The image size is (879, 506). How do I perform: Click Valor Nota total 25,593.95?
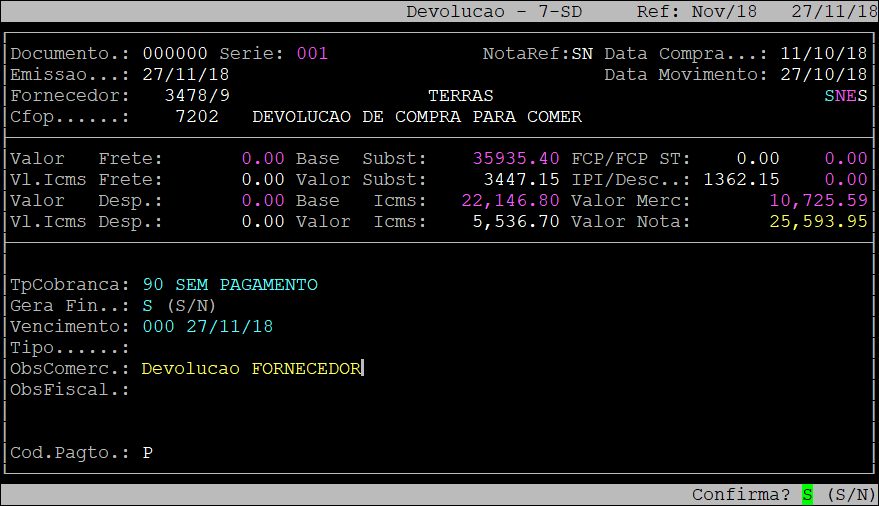[818, 222]
